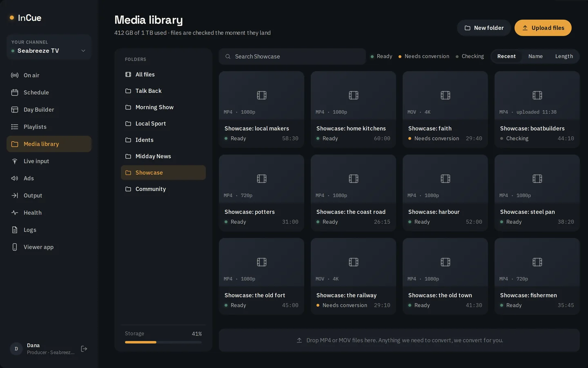Screen dimensions: 588x368
Task: Click the Day Builder layout icon
Action: (x=15, y=110)
